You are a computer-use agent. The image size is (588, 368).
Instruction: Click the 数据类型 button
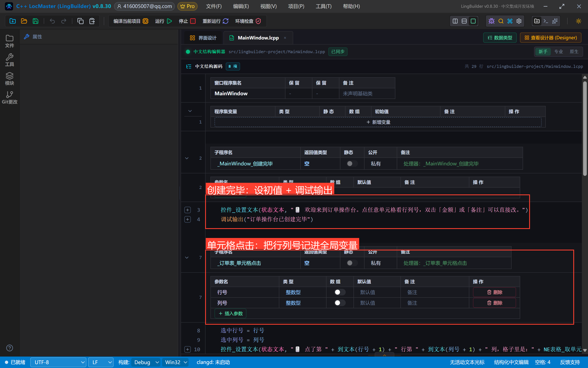point(500,38)
